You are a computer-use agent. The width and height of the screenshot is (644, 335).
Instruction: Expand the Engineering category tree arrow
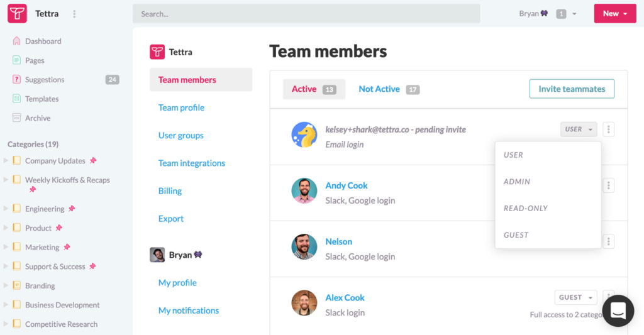[x=6, y=209]
